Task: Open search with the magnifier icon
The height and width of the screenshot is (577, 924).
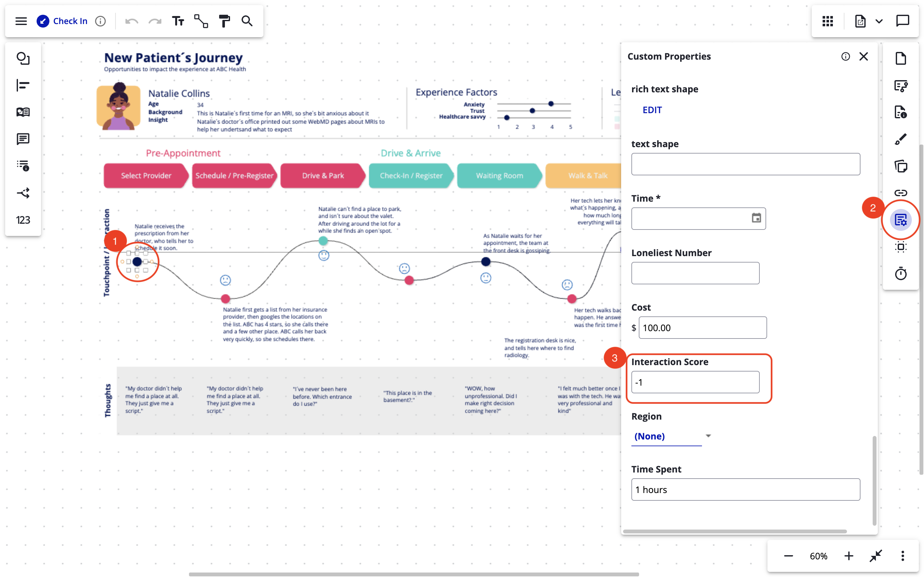Action: coord(247,21)
